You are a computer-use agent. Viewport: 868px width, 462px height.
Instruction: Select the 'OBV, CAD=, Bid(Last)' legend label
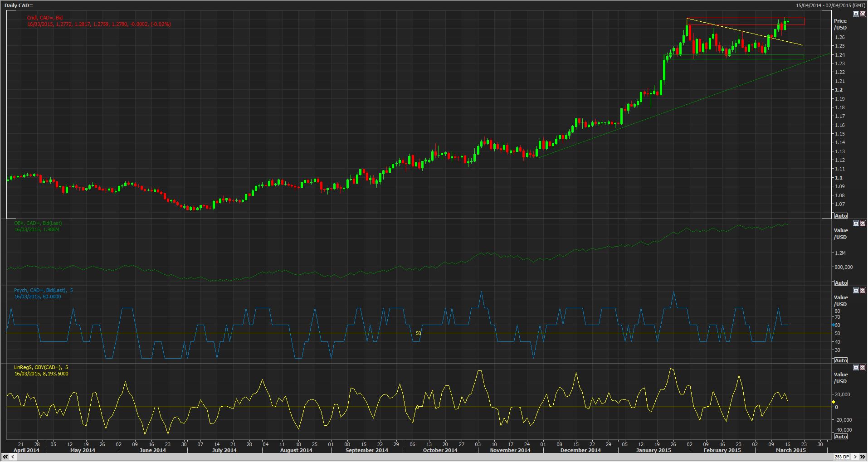(38, 223)
